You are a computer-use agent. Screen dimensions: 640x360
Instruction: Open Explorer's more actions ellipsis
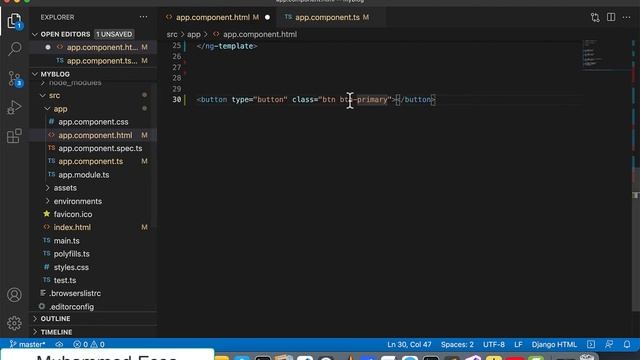(x=143, y=17)
